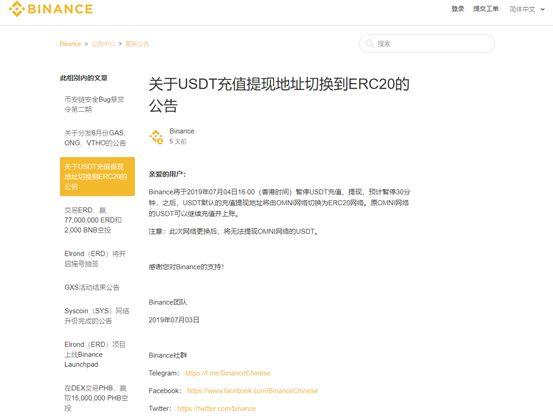Click the 提交工单 submit ticket link
Image resolution: width=553 pixels, height=419 pixels.
pos(486,9)
